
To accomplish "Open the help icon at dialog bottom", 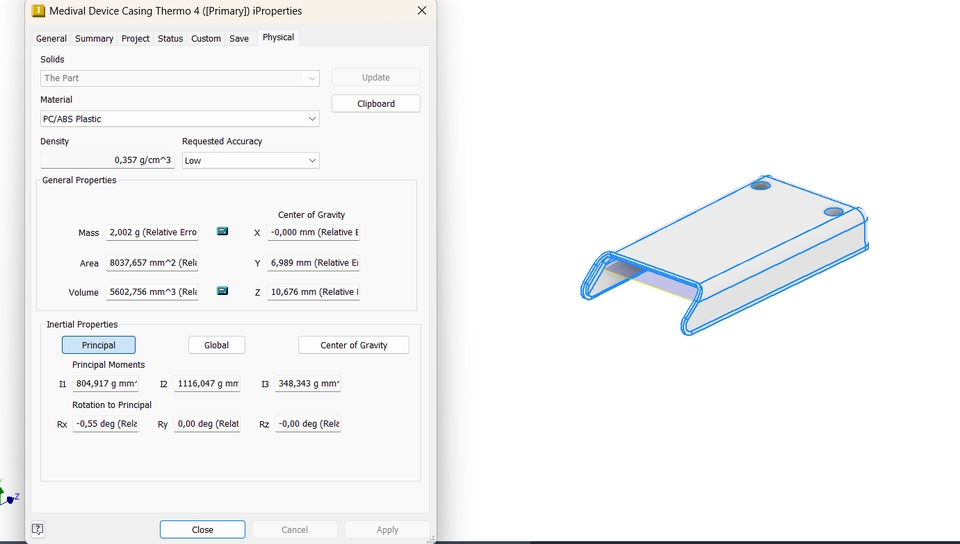I will point(37,529).
